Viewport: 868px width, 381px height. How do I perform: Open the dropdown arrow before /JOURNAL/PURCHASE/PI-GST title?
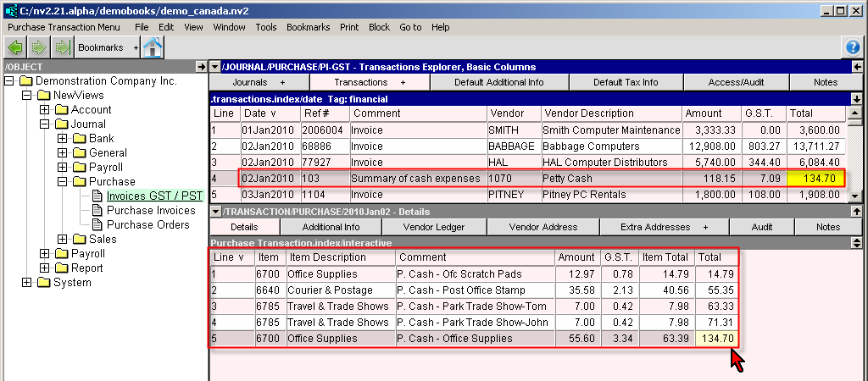(216, 66)
